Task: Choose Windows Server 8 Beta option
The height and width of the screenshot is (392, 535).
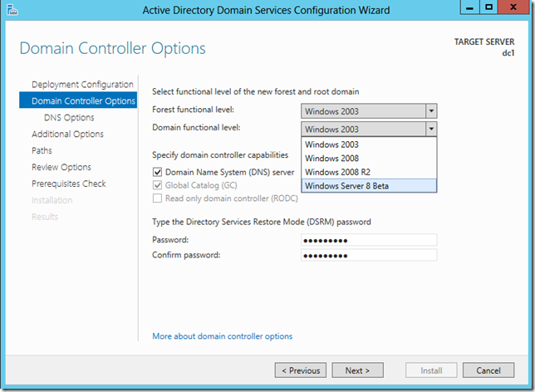Action: point(369,186)
